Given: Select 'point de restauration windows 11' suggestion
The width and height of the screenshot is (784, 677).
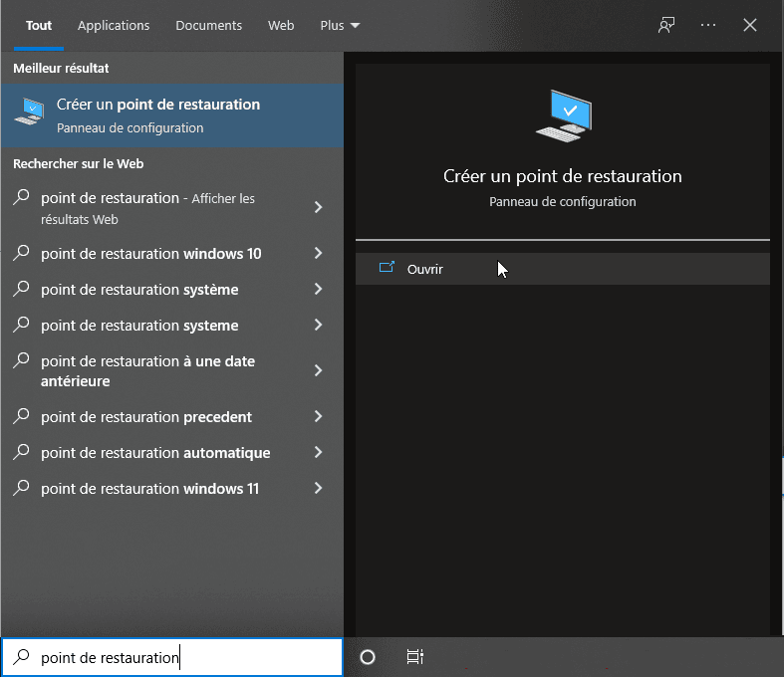Looking at the screenshot, I should (149, 489).
